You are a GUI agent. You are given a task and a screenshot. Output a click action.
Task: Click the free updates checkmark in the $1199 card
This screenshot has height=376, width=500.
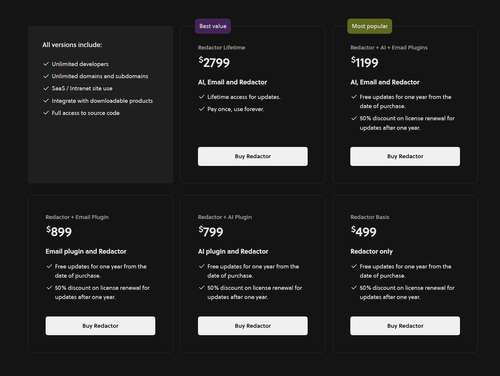click(x=354, y=97)
